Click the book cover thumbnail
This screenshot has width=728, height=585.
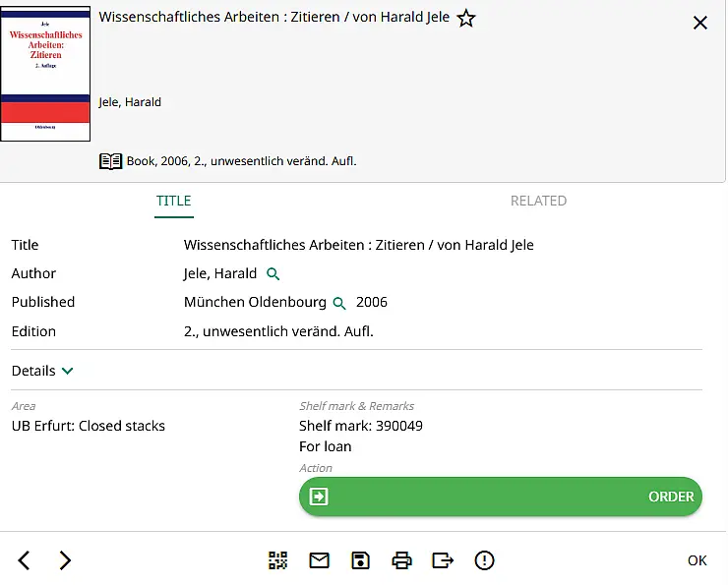[x=45, y=74]
